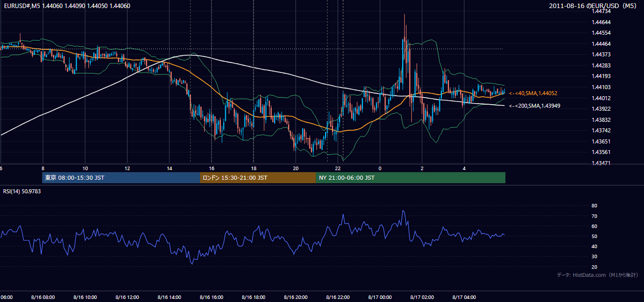Click price level 1.43922 on the axis
Image resolution: width=644 pixels, height=302 pixels.
601,109
